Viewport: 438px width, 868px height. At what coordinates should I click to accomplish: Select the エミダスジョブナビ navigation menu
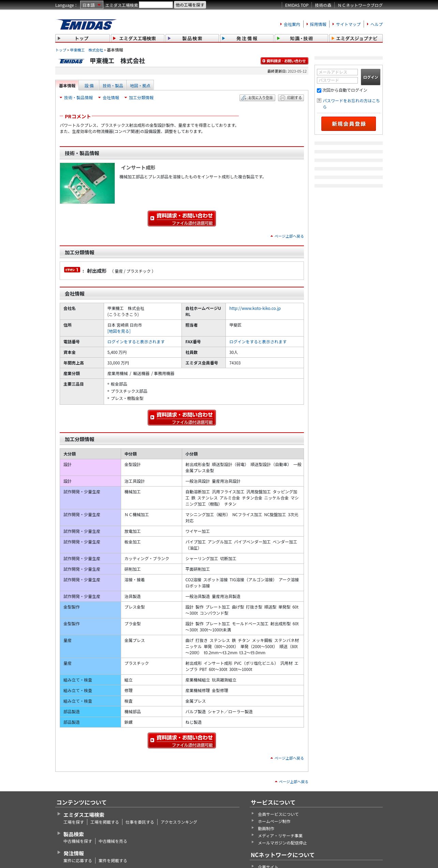(x=356, y=38)
